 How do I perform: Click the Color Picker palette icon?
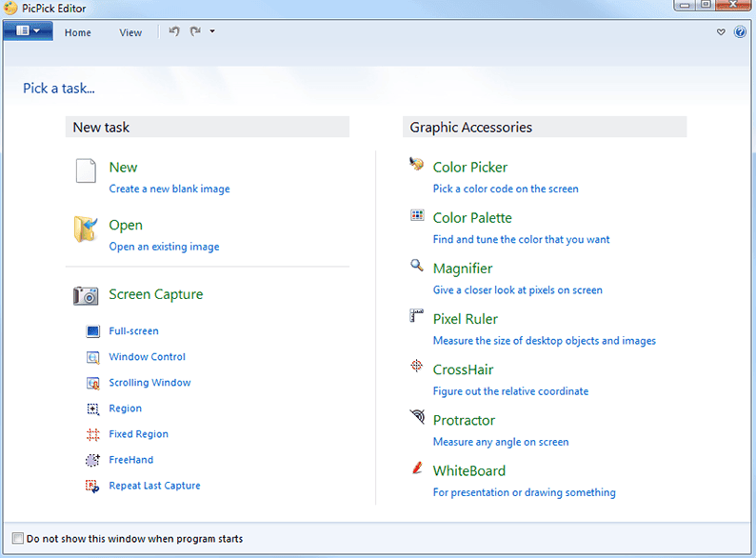point(417,164)
